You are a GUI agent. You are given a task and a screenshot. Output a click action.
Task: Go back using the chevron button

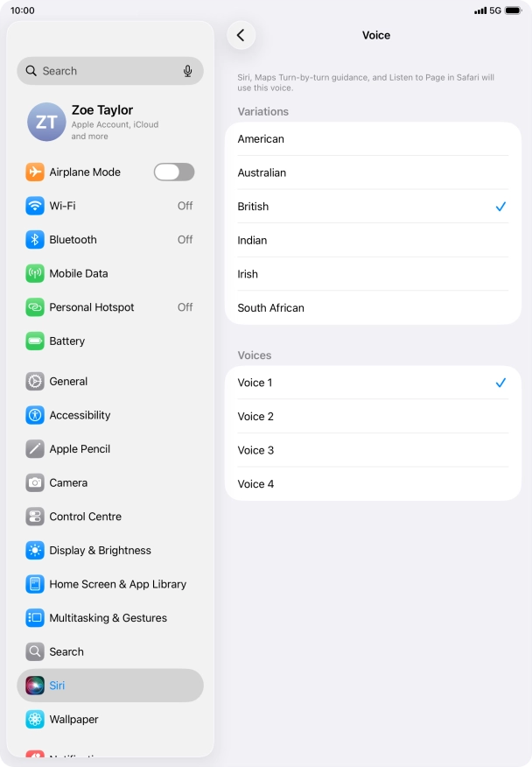tap(241, 35)
